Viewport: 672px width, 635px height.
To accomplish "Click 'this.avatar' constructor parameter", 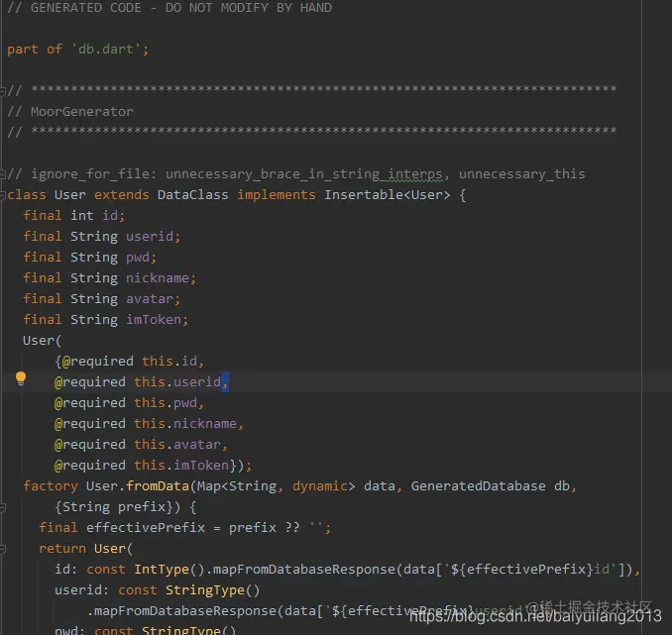I will click(177, 445).
